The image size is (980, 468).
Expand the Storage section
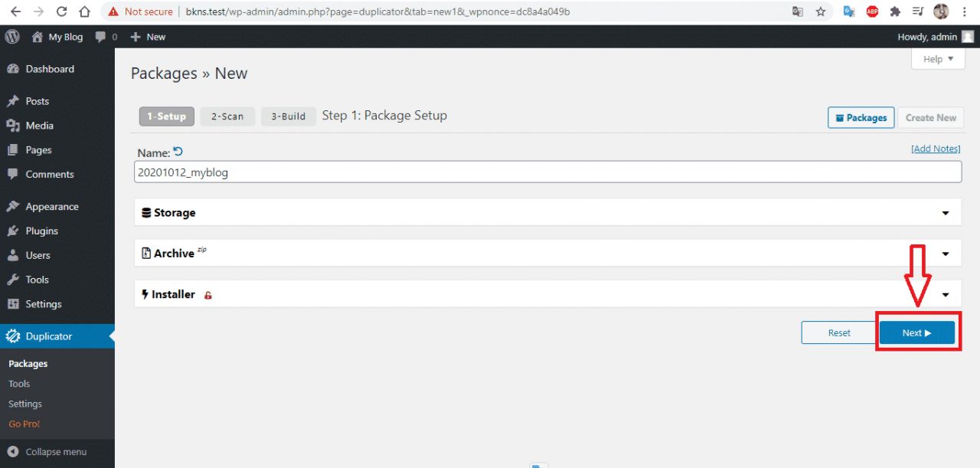(x=946, y=213)
